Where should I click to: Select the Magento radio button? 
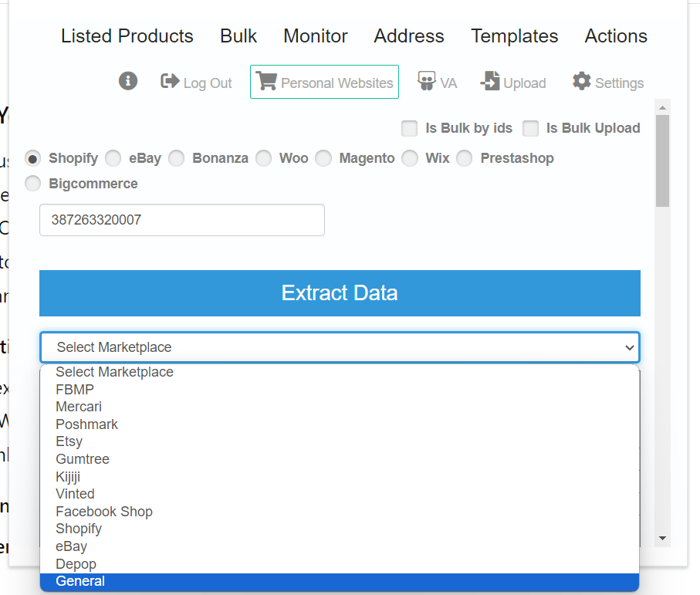click(x=323, y=158)
